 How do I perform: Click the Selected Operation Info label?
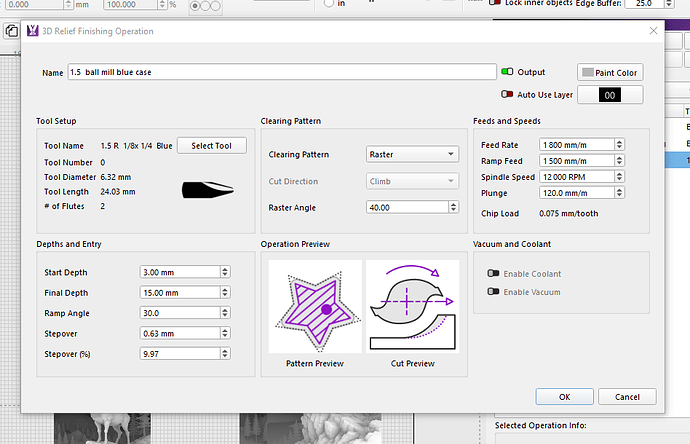(540, 426)
